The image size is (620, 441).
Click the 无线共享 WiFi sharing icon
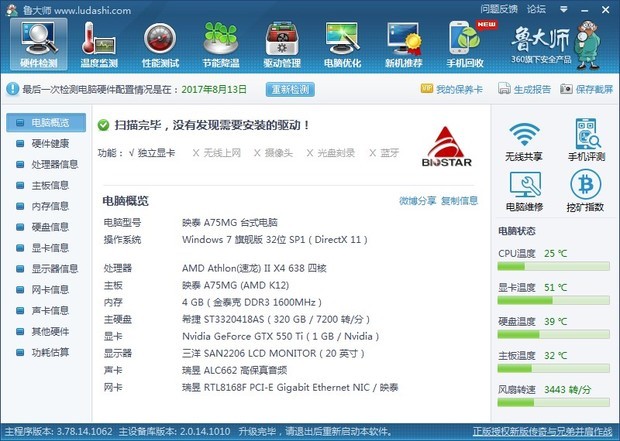524,142
